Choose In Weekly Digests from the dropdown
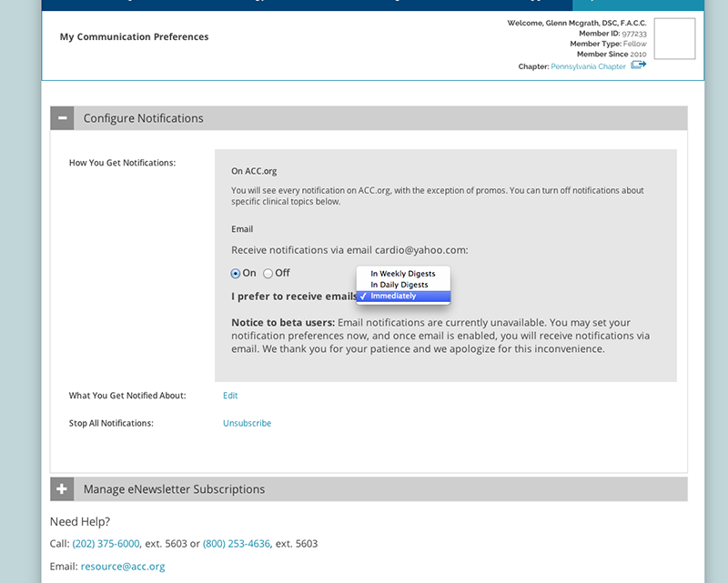 (x=402, y=274)
